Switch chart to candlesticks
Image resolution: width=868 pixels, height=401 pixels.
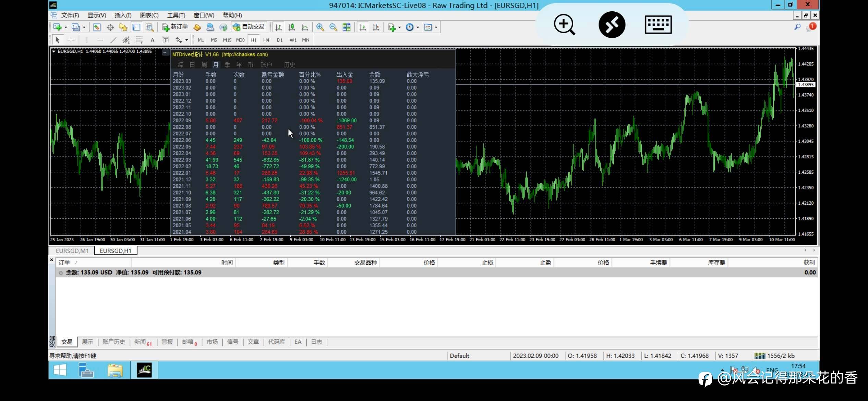pyautogui.click(x=292, y=27)
